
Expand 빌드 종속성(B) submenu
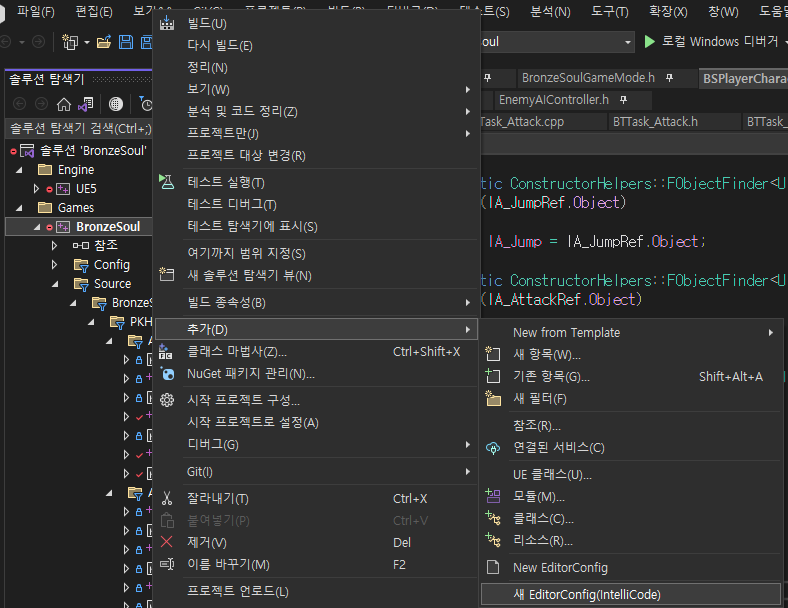pyautogui.click(x=467, y=302)
